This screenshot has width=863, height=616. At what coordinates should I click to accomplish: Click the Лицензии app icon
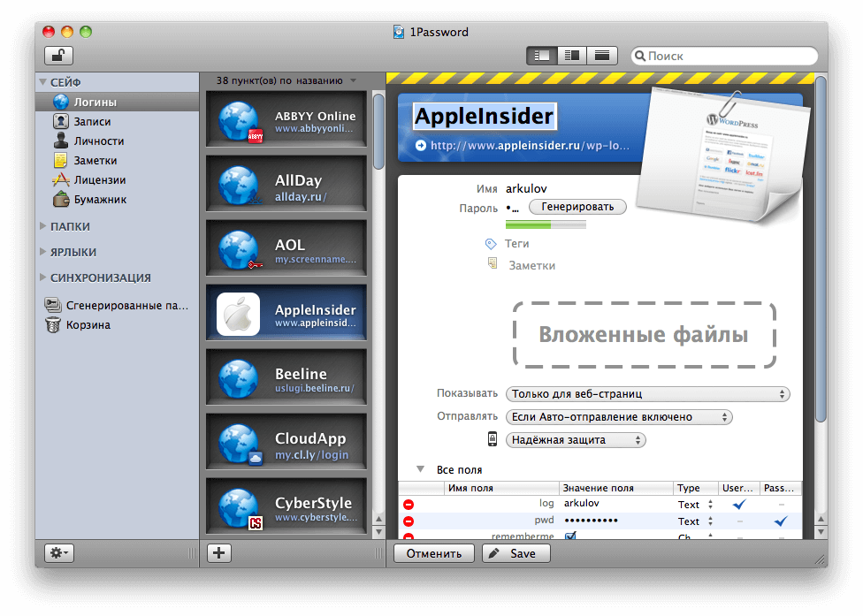(x=60, y=179)
